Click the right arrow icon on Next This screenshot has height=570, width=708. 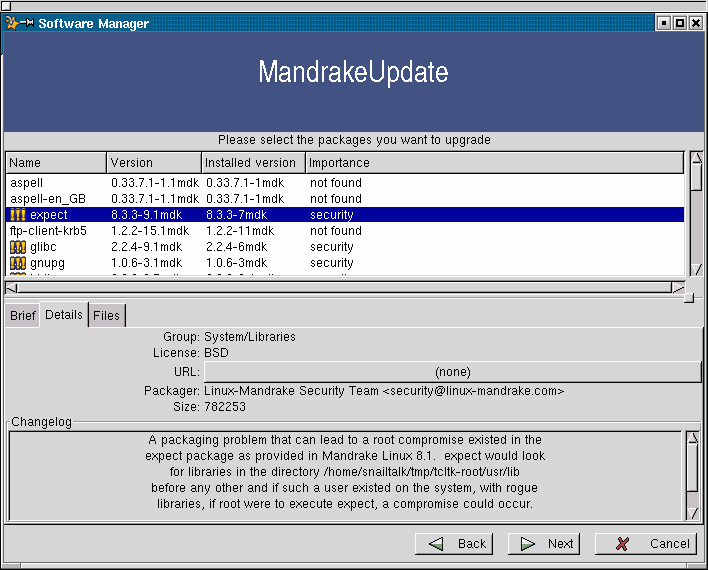(527, 544)
